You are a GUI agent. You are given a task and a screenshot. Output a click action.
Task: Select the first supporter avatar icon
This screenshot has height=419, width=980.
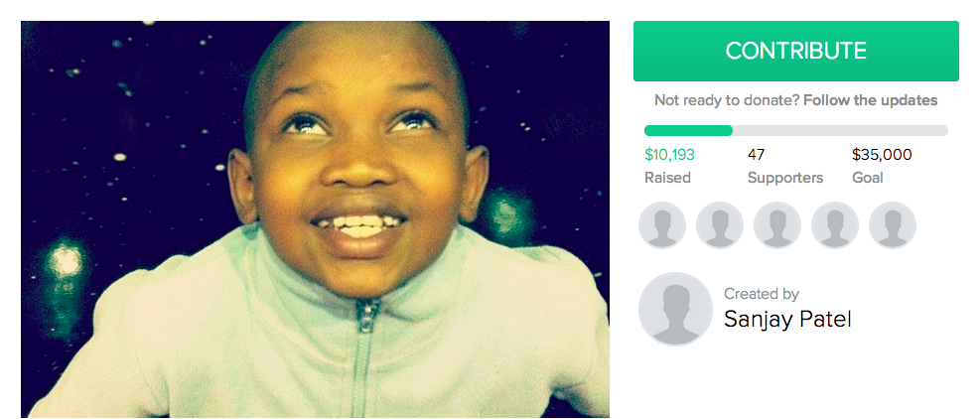662,225
